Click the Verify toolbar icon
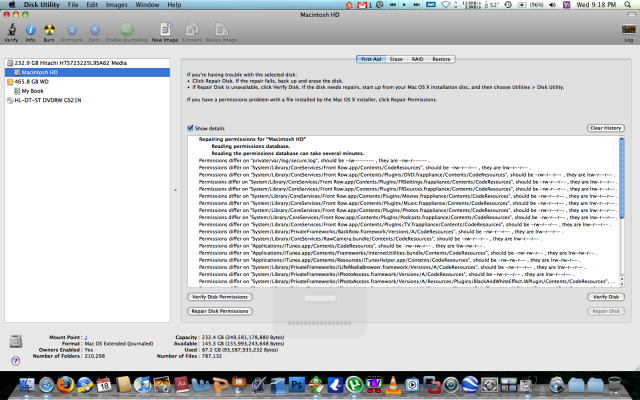The width and height of the screenshot is (640, 400). coord(11,33)
